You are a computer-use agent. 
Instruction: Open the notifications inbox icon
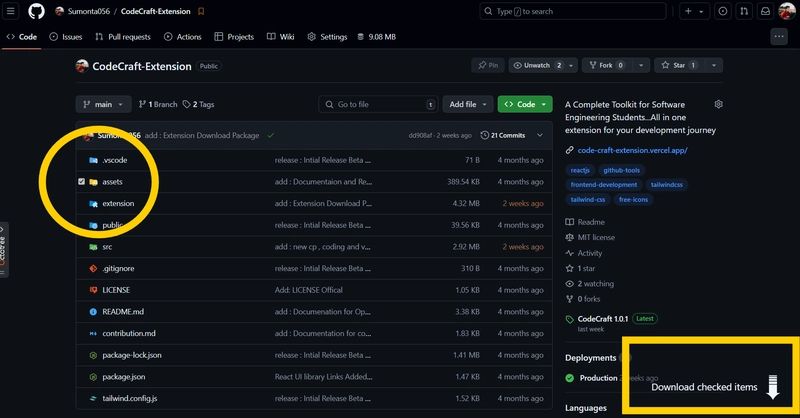(x=765, y=11)
